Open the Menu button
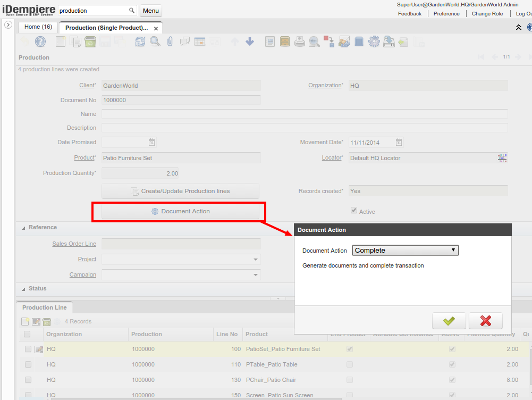The width and height of the screenshot is (532, 400). tap(151, 11)
